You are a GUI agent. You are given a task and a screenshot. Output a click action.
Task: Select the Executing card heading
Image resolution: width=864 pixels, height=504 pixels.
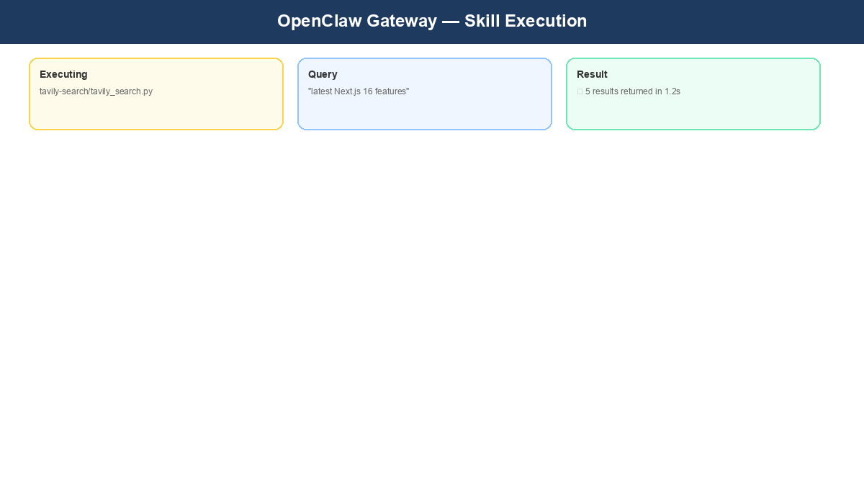[63, 74]
